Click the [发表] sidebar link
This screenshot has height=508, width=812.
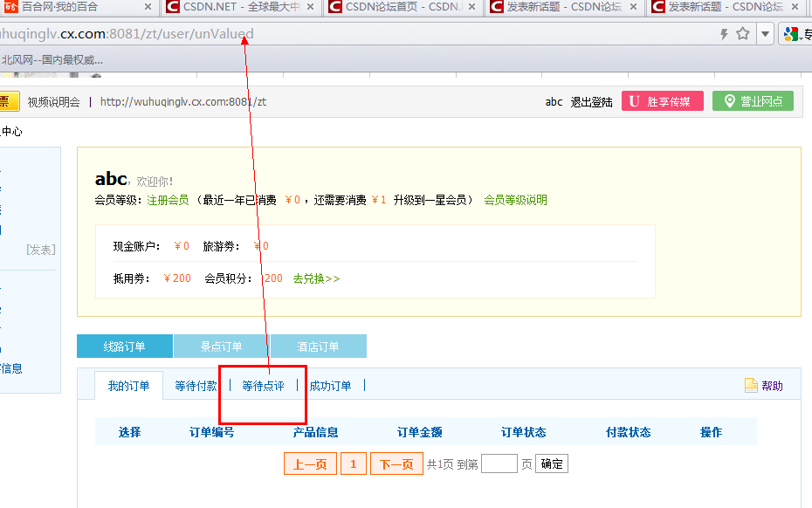41,251
